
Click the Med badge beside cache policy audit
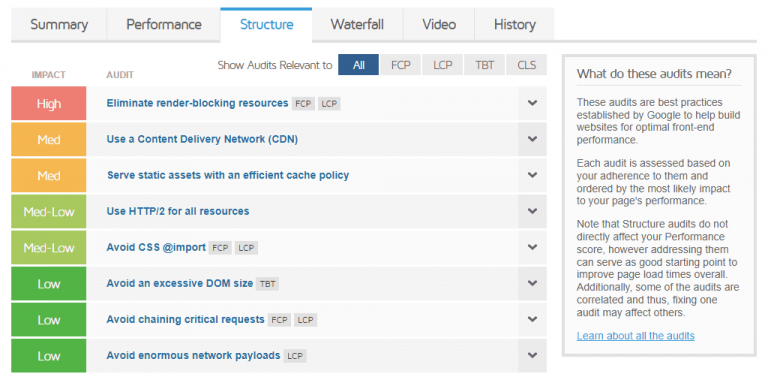click(48, 175)
